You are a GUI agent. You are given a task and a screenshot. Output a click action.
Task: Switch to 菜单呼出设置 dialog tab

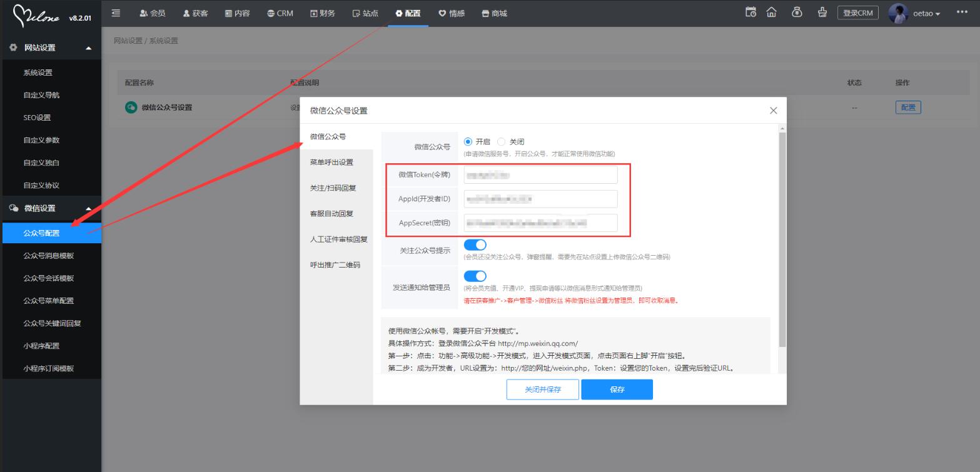(336, 162)
